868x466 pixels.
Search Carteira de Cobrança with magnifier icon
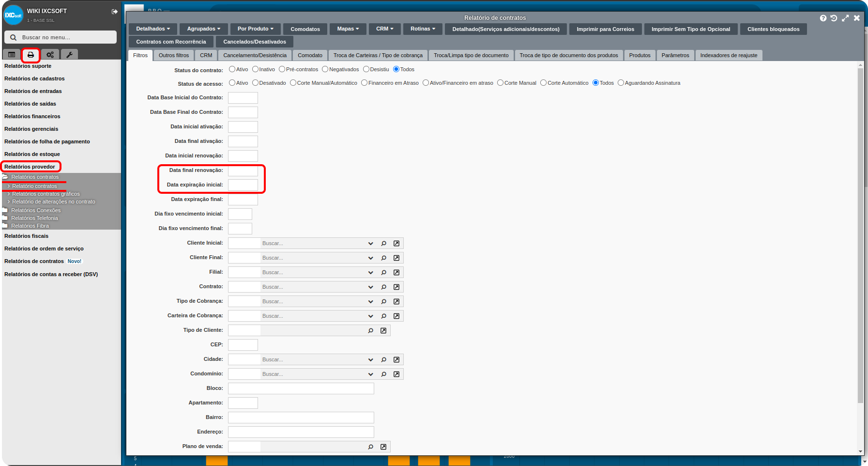[383, 316]
